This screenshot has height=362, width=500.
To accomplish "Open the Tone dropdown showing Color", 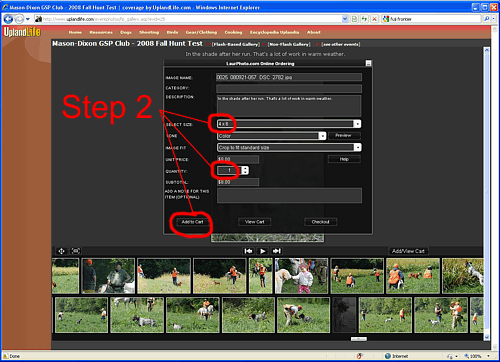I will (x=271, y=136).
